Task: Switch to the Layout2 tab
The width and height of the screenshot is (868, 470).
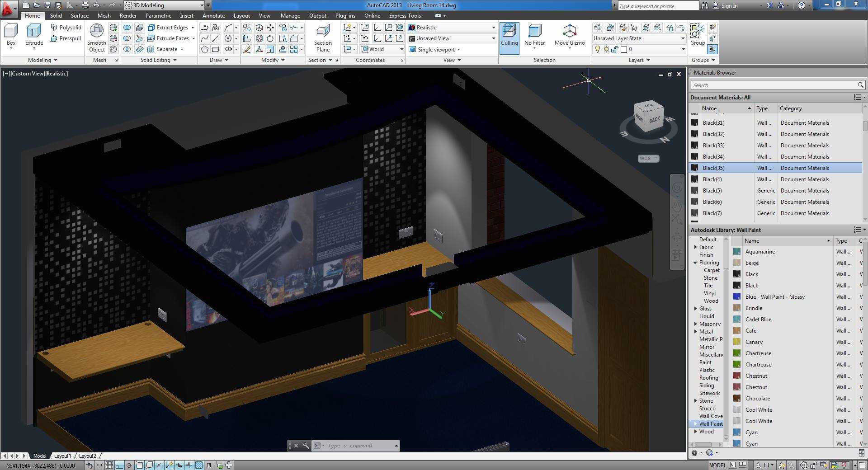Action: [x=88, y=456]
